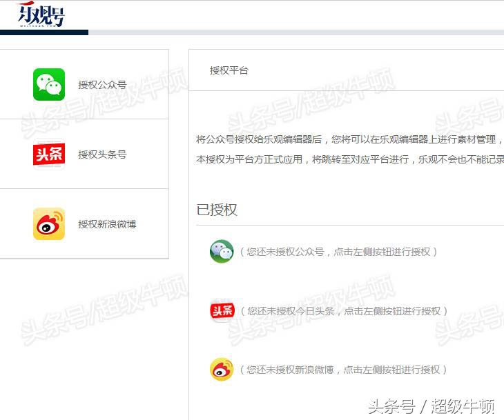The height and width of the screenshot is (420, 504).
Task: Click the paragraph starting 将公众号授权给乐观编辑器后
Action: point(350,139)
